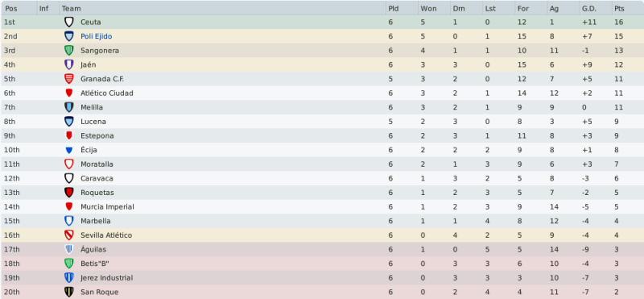This screenshot has width=644, height=299.
Task: Click the Roquetas red and black badge
Action: tap(69, 193)
